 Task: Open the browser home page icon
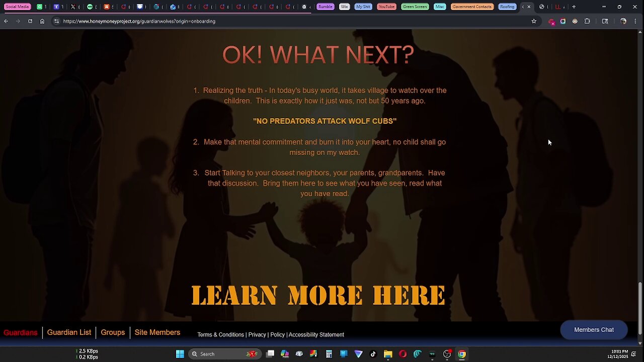tap(42, 21)
